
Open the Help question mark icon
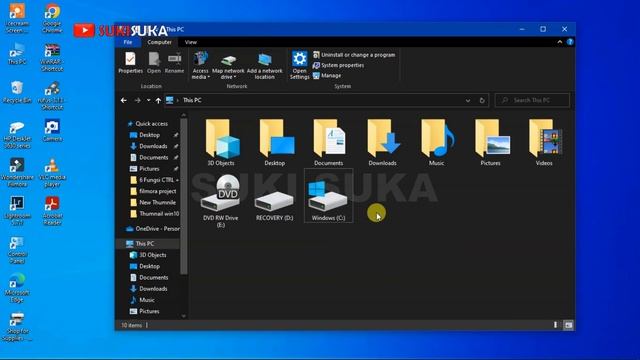(570, 42)
